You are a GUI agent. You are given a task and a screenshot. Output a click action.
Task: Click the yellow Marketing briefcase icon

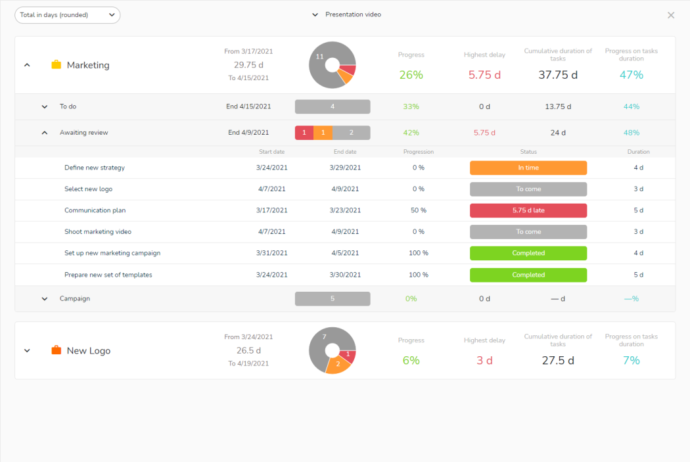(x=56, y=65)
